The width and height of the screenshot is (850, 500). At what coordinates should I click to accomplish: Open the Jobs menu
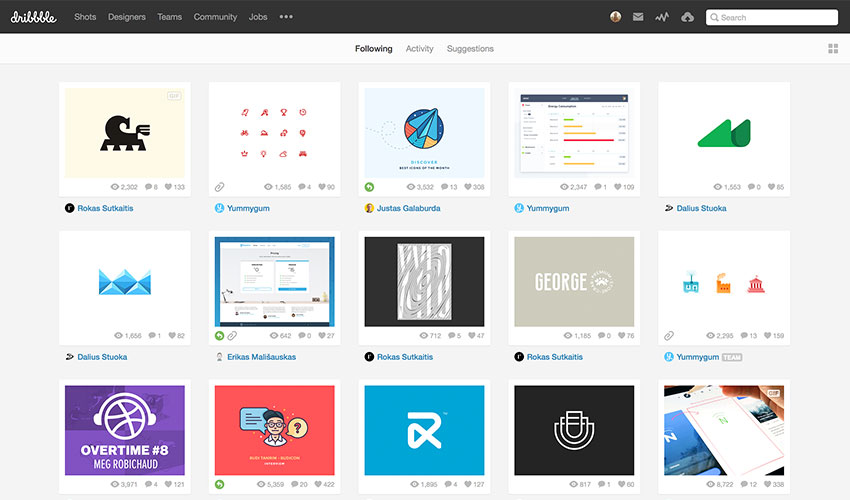(258, 17)
